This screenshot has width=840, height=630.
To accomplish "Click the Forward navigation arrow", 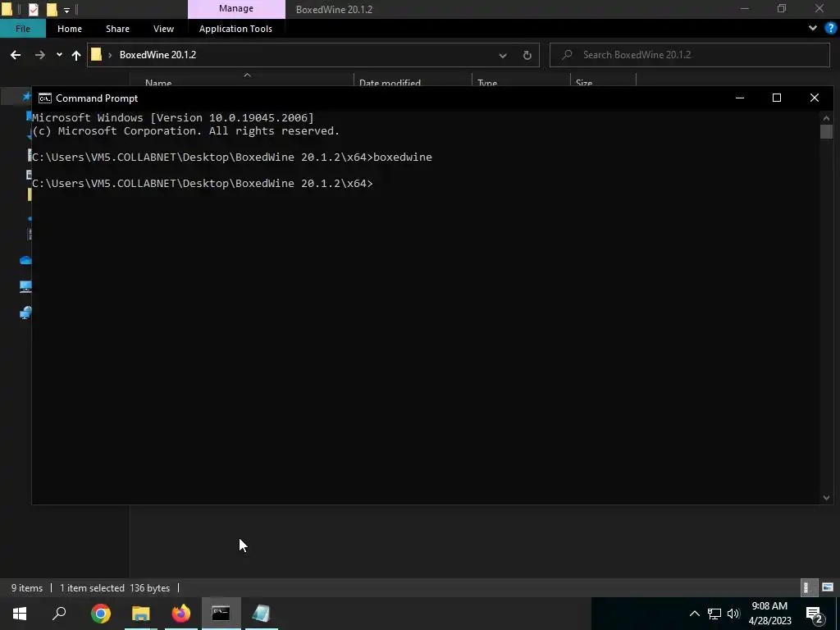I will click(x=39, y=55).
